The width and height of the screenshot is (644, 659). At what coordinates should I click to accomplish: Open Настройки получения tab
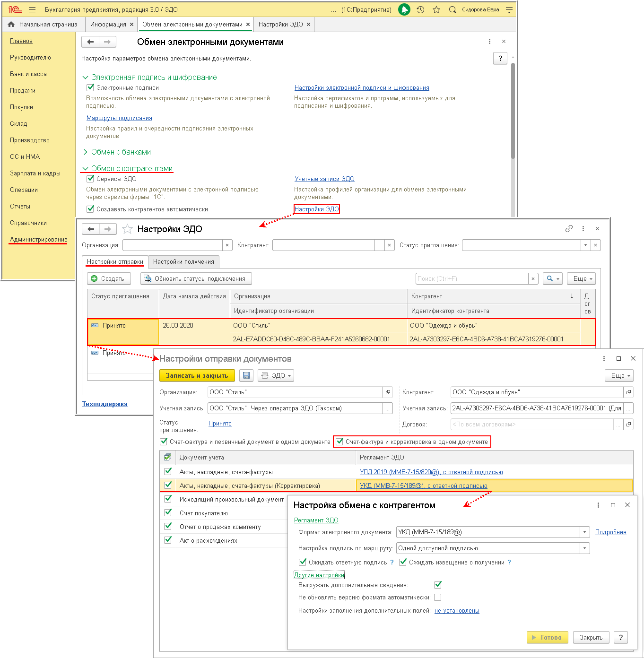coord(183,262)
